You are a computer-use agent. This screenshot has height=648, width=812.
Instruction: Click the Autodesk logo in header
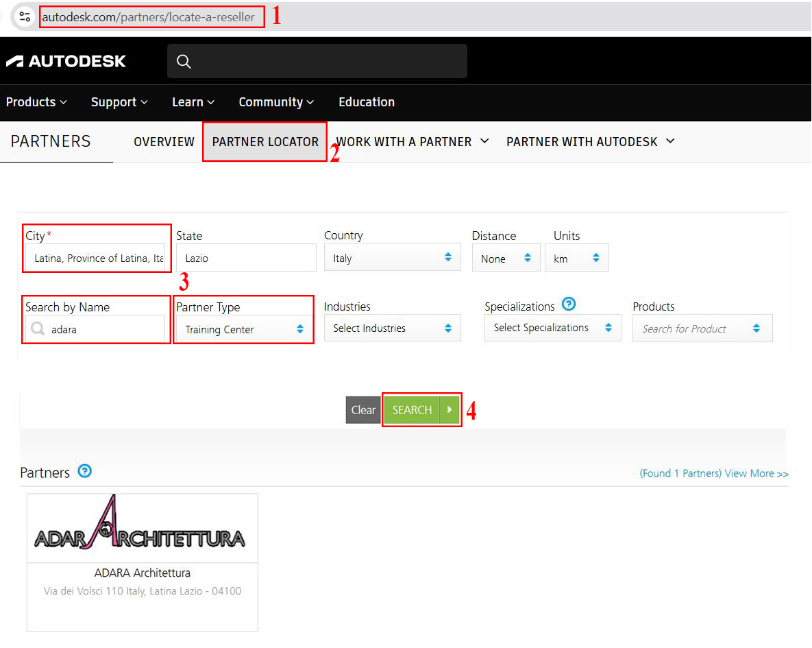66,61
